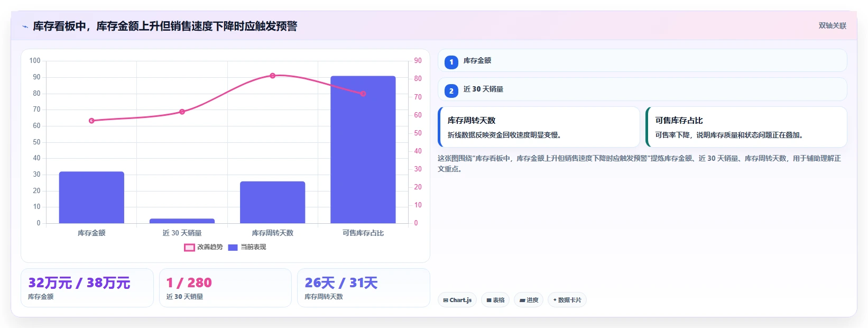Click the 近 30 天销量 x-axis label
The image size is (868, 328).
(182, 233)
